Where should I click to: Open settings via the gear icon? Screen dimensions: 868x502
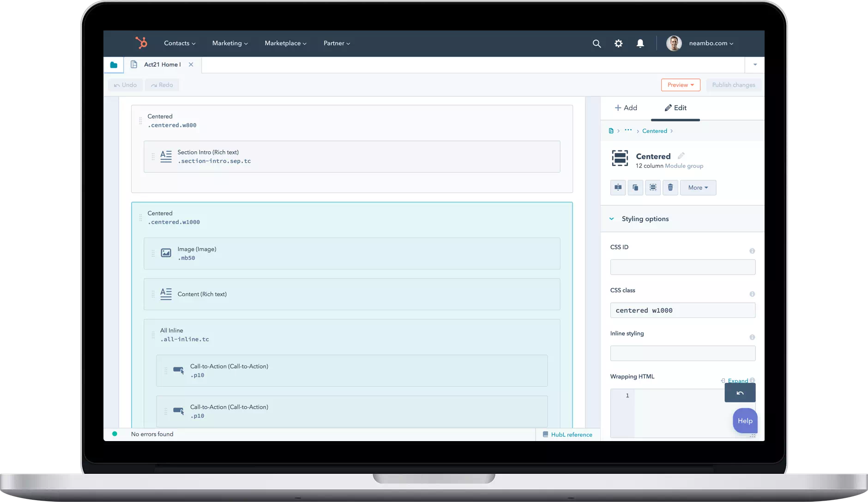point(618,43)
